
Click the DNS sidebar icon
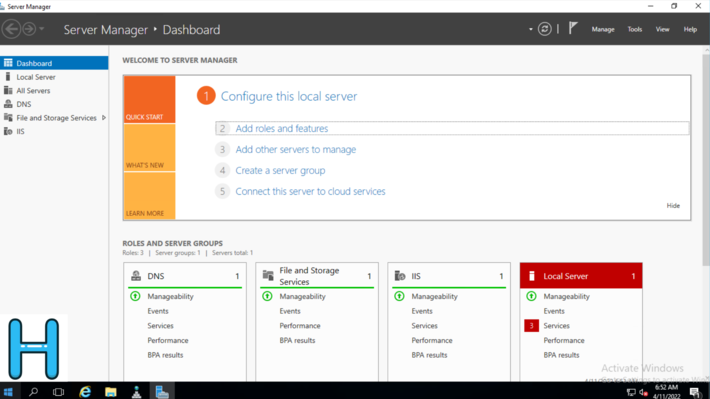click(8, 104)
